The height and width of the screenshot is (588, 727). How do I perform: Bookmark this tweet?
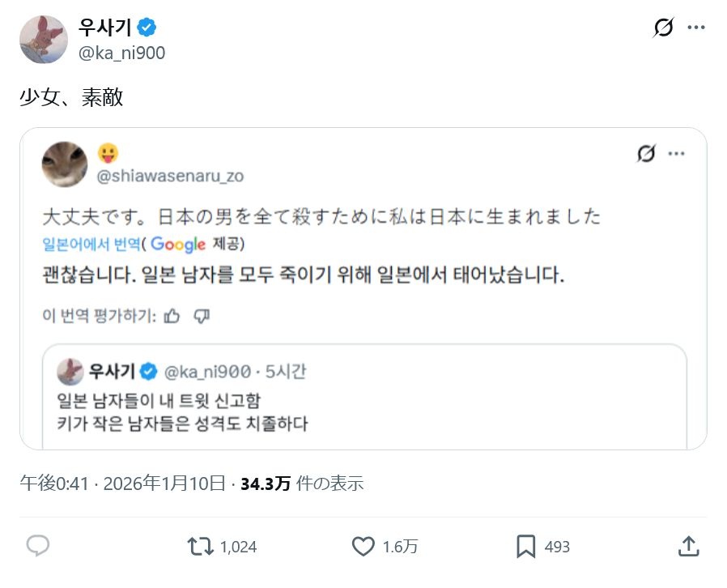click(x=526, y=547)
